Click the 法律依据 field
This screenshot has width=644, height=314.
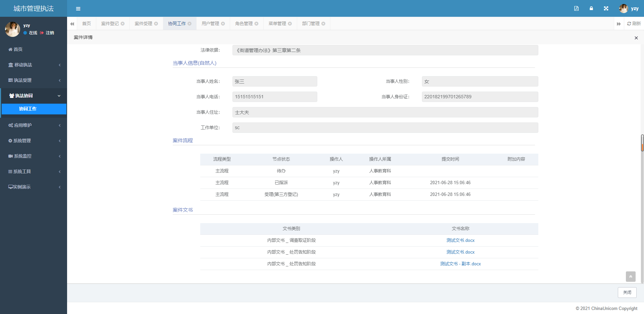385,50
